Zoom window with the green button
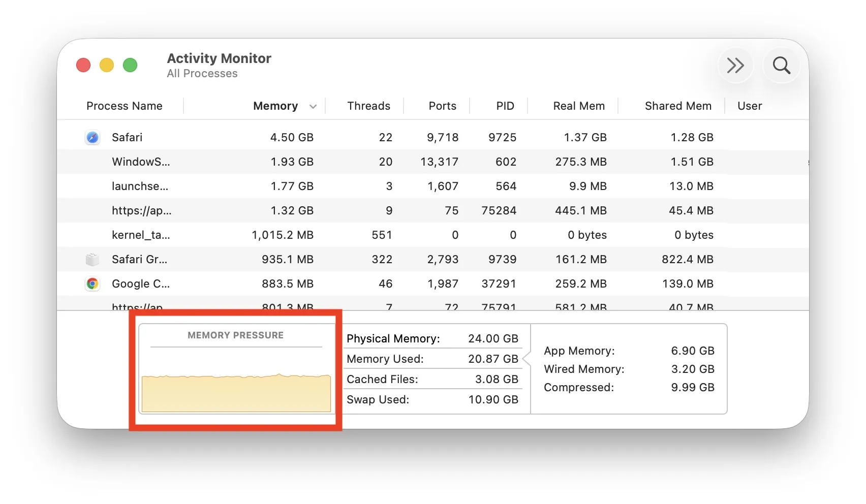866x504 pixels. tap(130, 65)
